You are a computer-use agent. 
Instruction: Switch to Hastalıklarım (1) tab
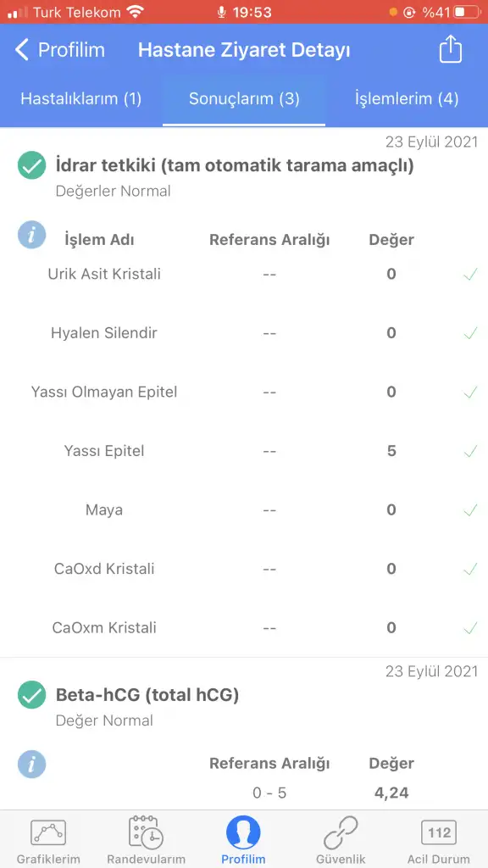(81, 98)
